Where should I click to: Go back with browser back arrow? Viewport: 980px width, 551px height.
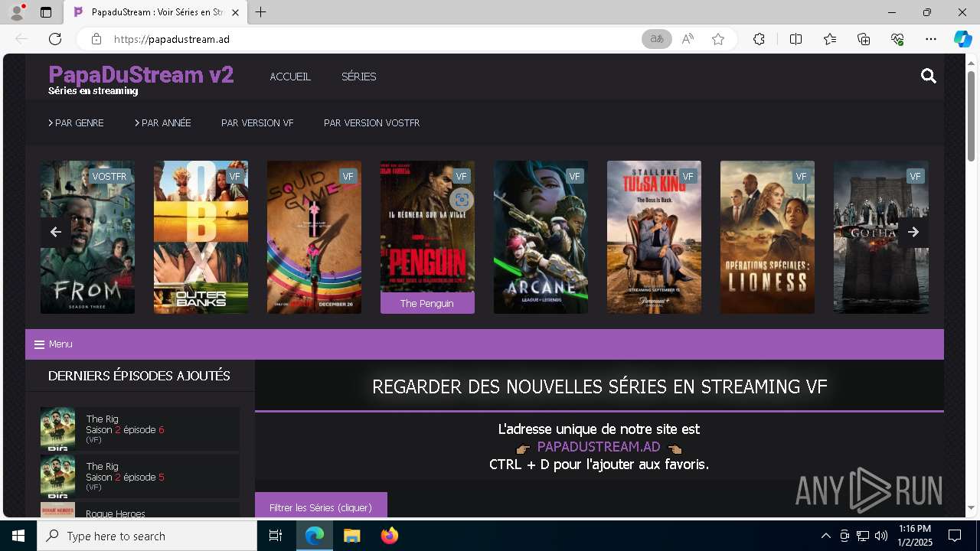coord(21,39)
